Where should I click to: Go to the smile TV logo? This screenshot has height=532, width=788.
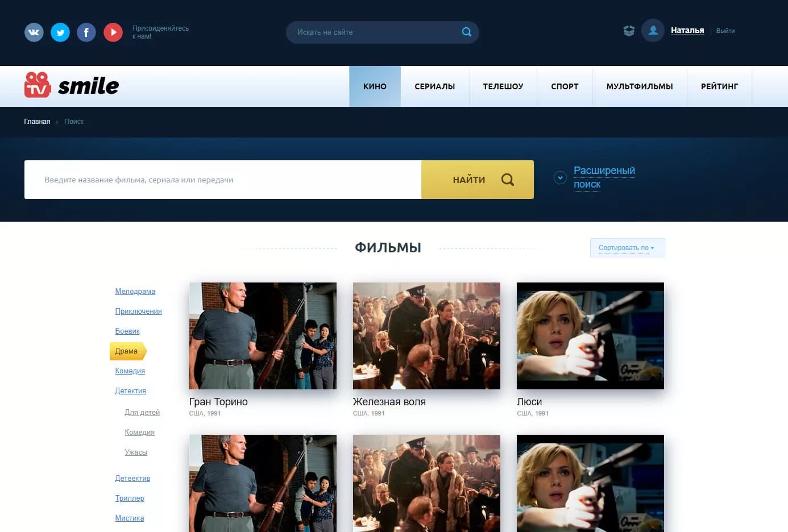72,85
